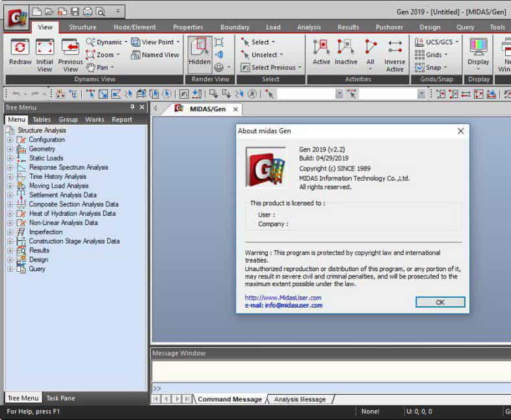
Task: Open the Select Previous dropdown
Action: 300,67
